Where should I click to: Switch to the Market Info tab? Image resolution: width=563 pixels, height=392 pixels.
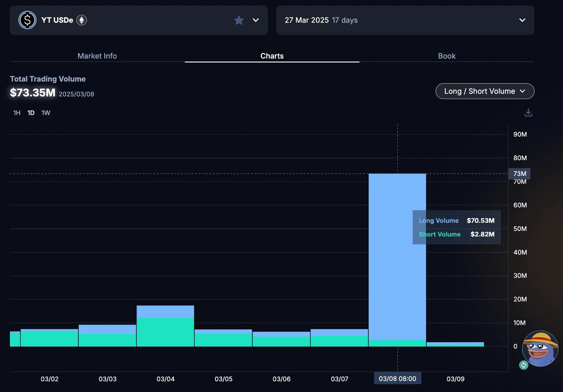click(97, 56)
